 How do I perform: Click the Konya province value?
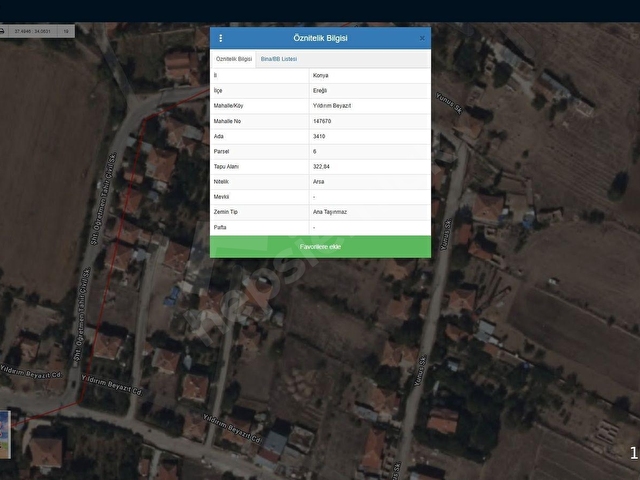320,76
